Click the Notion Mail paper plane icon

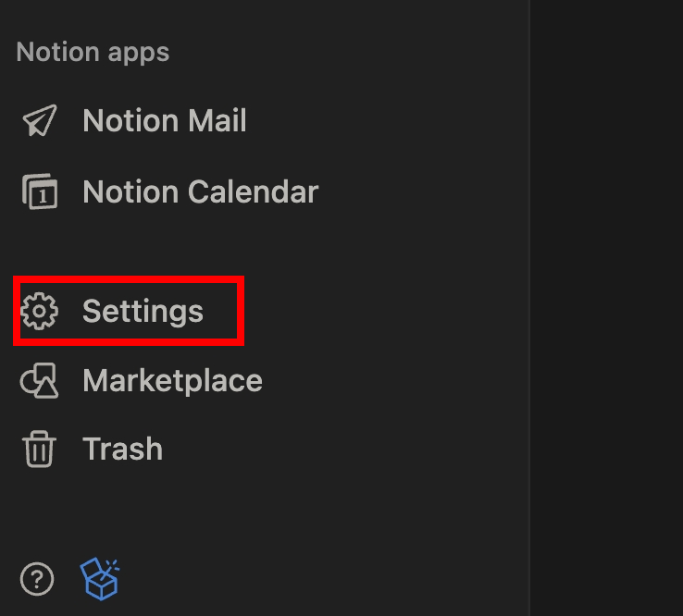(x=39, y=121)
